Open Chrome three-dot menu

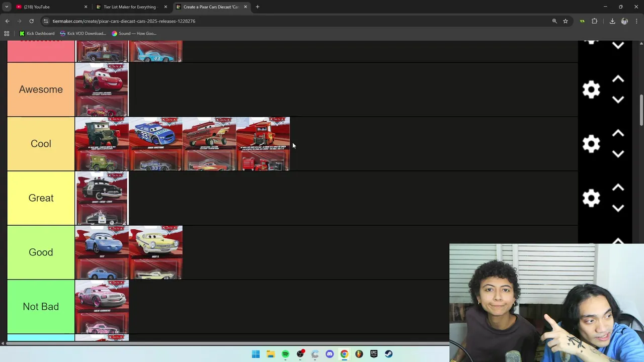tap(636, 21)
